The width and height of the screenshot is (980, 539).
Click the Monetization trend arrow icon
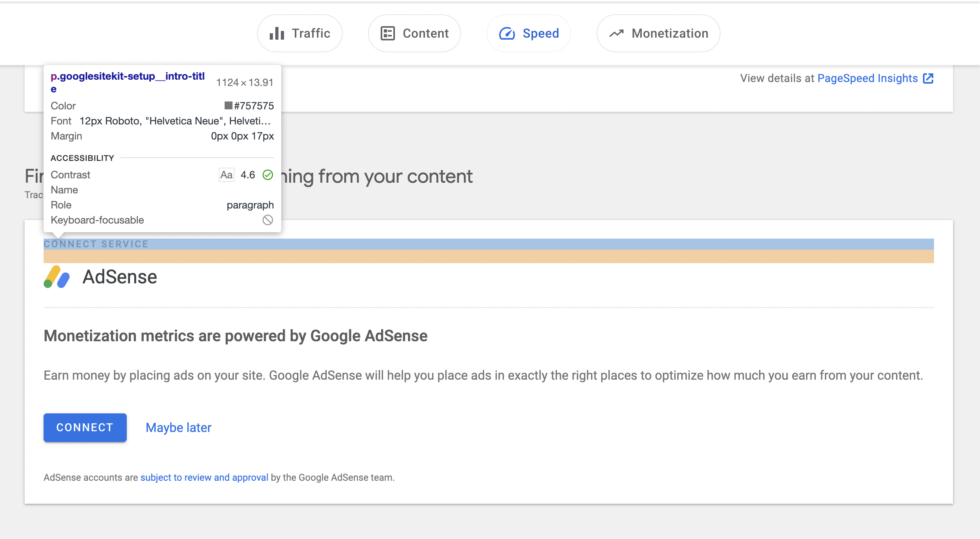(616, 34)
